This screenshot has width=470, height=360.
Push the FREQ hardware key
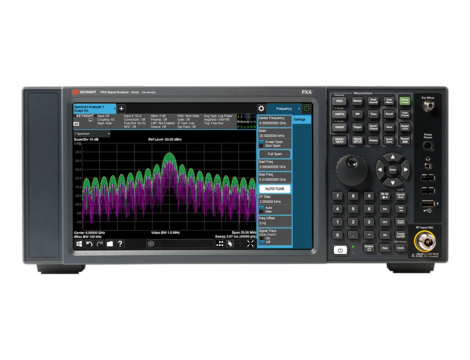point(339,101)
